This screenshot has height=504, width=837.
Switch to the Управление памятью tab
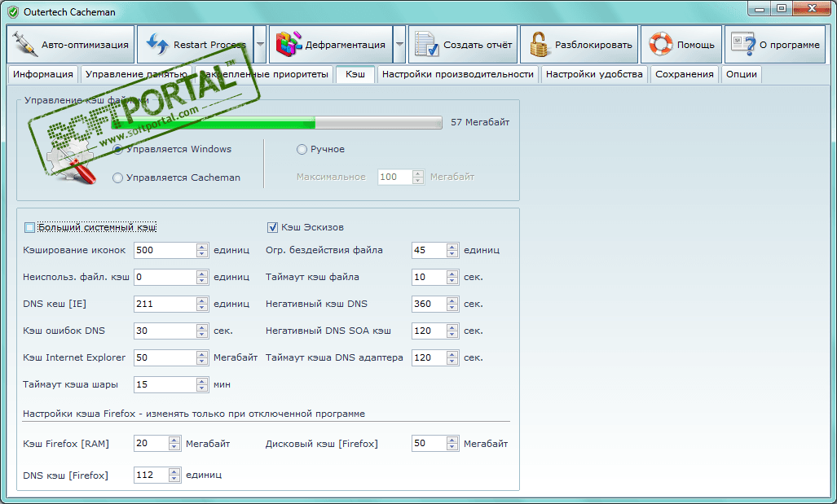(x=136, y=74)
